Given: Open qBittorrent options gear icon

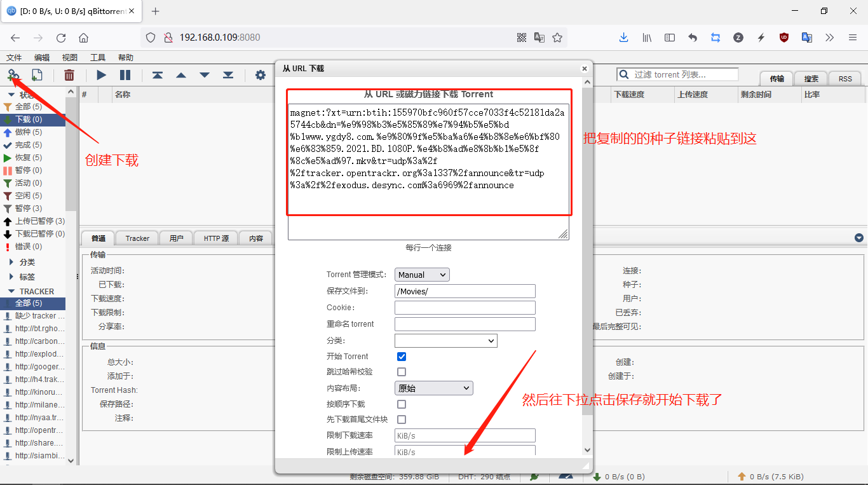Looking at the screenshot, I should click(x=261, y=75).
